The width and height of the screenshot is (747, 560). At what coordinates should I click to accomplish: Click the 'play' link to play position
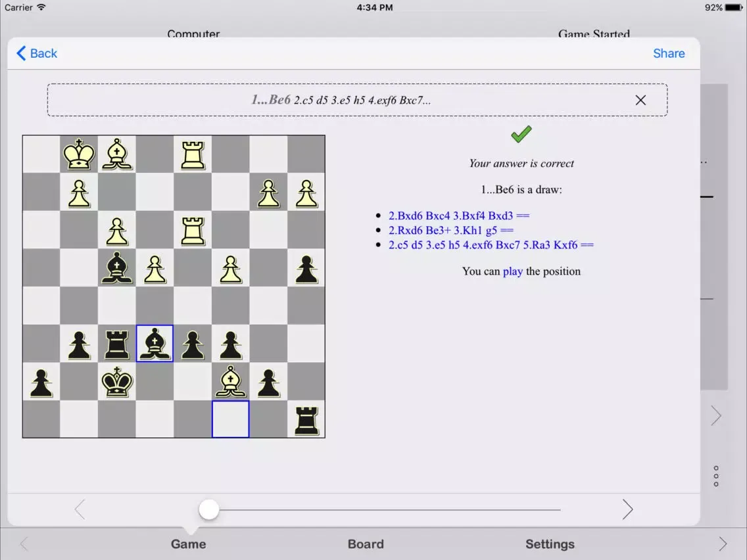coord(513,271)
